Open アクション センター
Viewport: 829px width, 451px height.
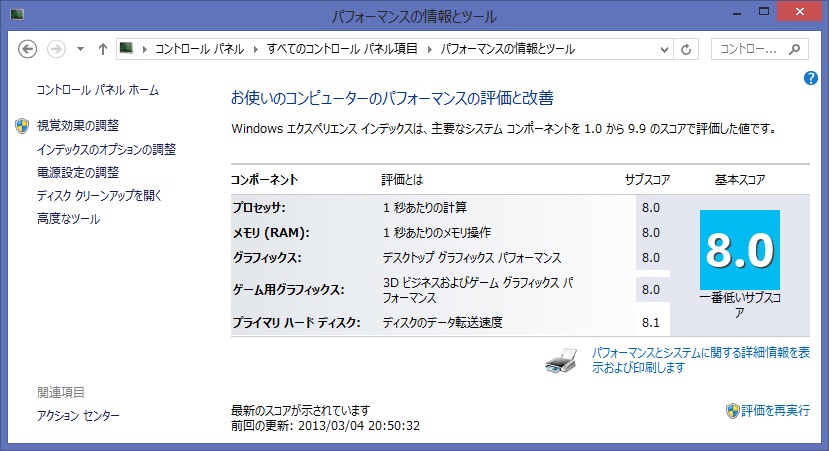78,416
